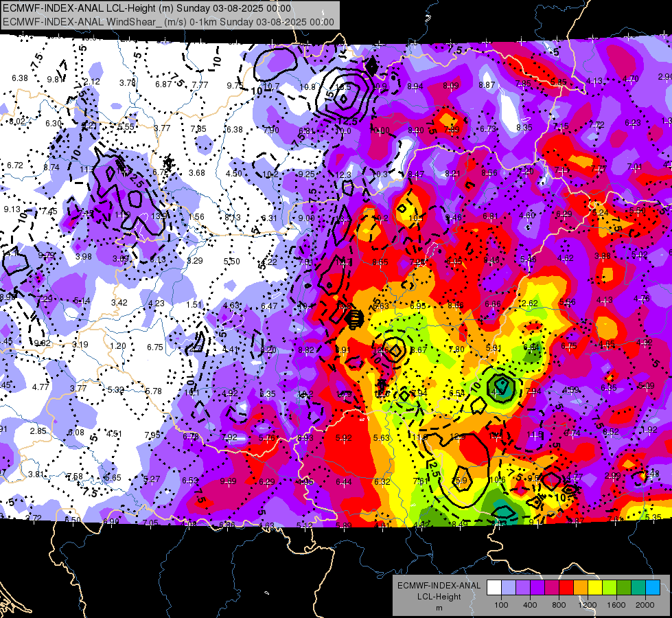Screen dimensions: 672x618
Task: Click the teal legend color swatch
Action: point(638,588)
